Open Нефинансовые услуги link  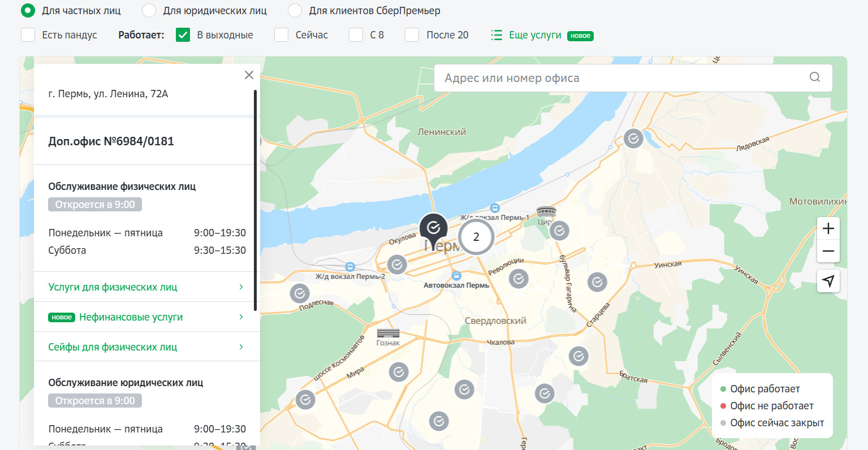pyautogui.click(x=131, y=317)
